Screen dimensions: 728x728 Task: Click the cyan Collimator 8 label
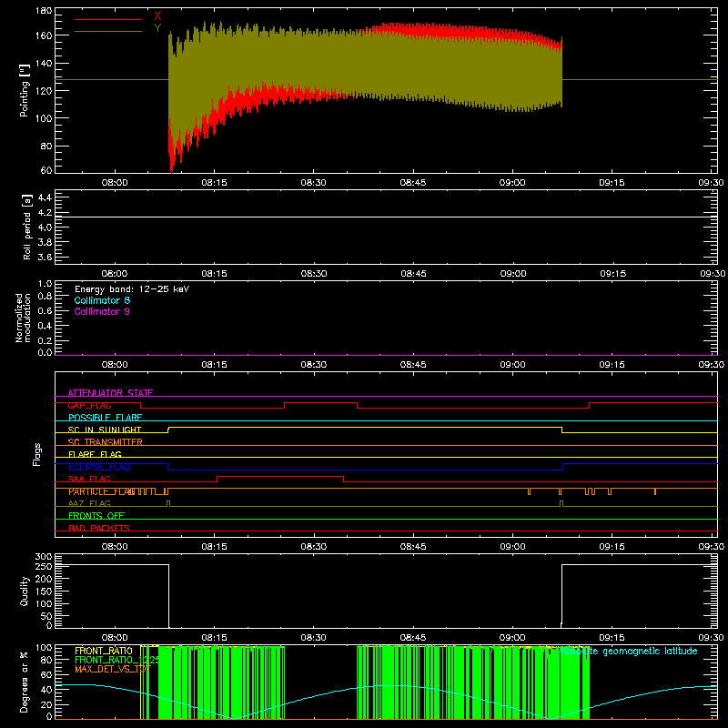[102, 300]
